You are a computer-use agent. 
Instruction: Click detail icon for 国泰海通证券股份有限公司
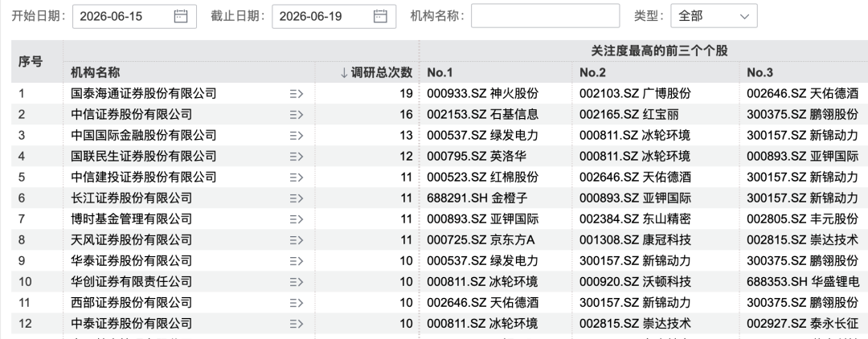click(x=297, y=94)
